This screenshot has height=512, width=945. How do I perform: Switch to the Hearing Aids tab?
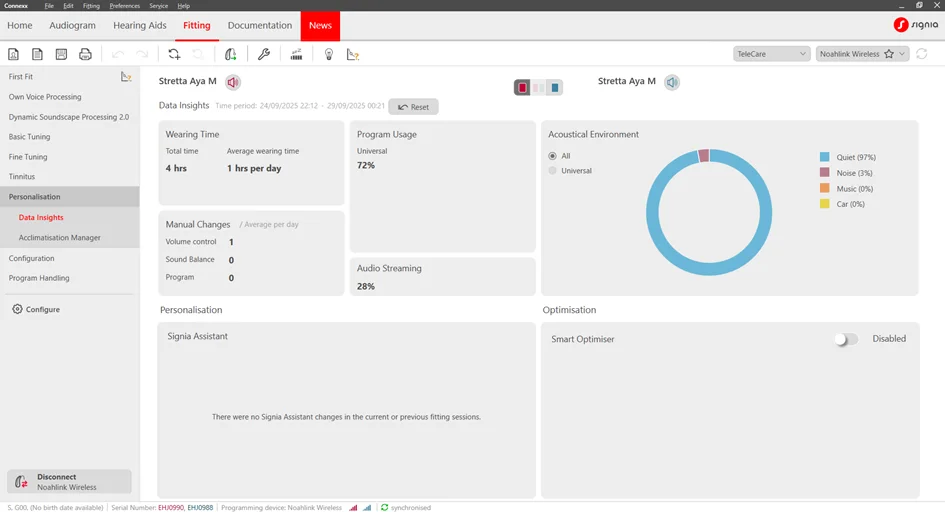140,25
